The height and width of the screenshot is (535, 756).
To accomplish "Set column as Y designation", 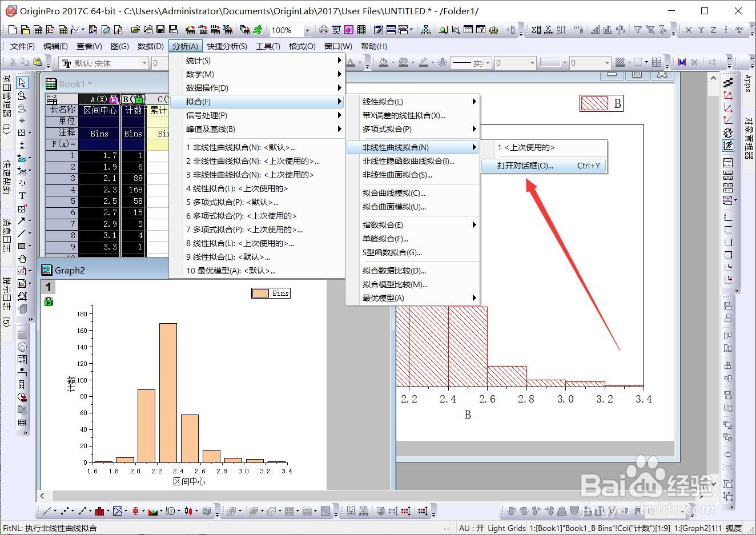I will tap(701, 30).
